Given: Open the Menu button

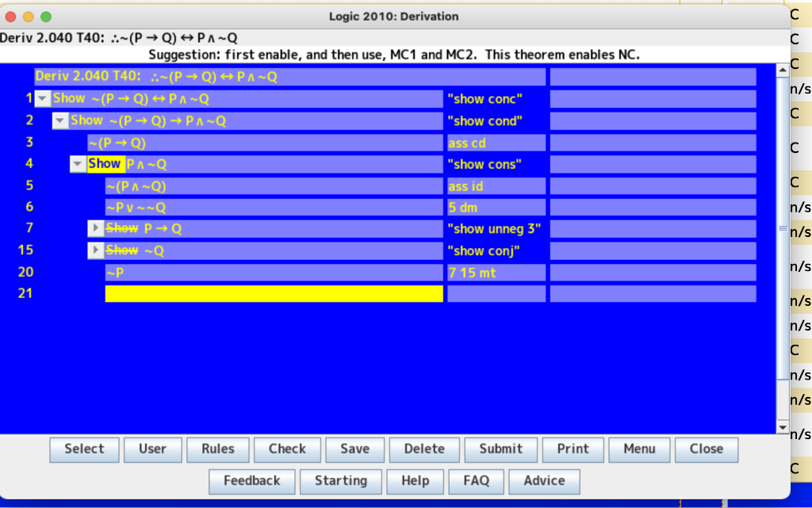Looking at the screenshot, I should (640, 449).
